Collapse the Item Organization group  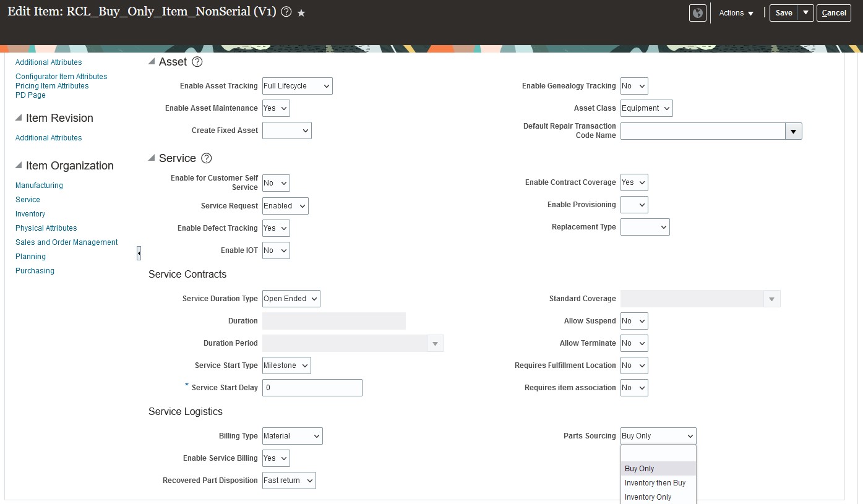(19, 166)
